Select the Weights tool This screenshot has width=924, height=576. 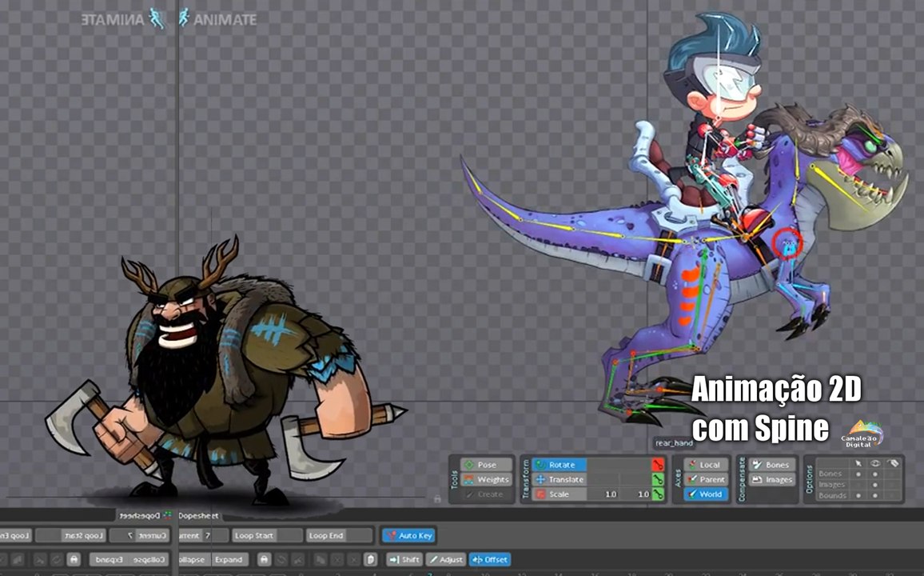point(485,479)
